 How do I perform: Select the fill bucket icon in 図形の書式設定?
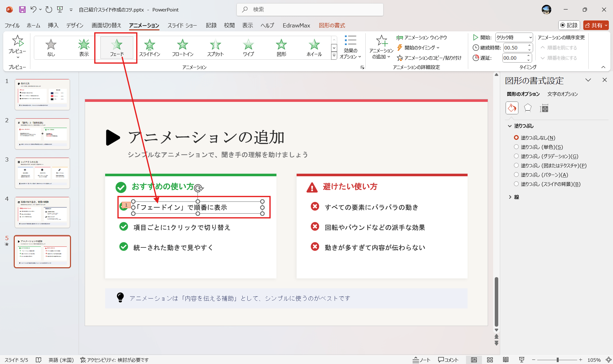512,108
